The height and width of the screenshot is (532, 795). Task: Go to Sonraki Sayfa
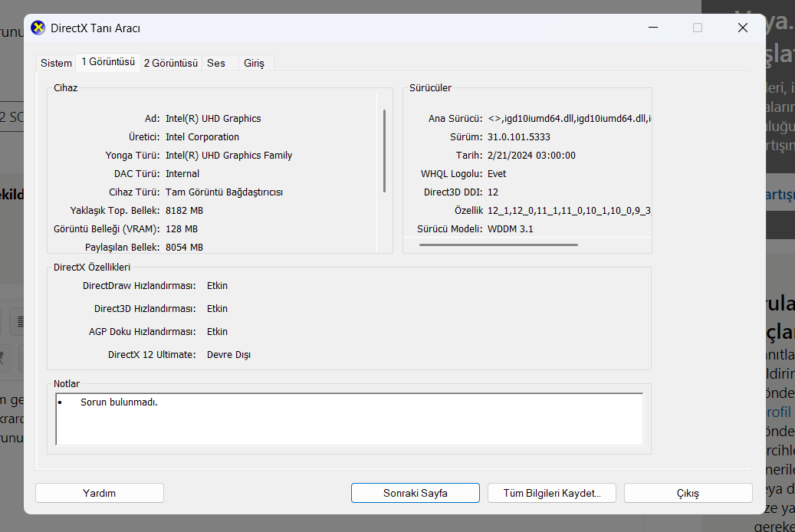tap(416, 493)
